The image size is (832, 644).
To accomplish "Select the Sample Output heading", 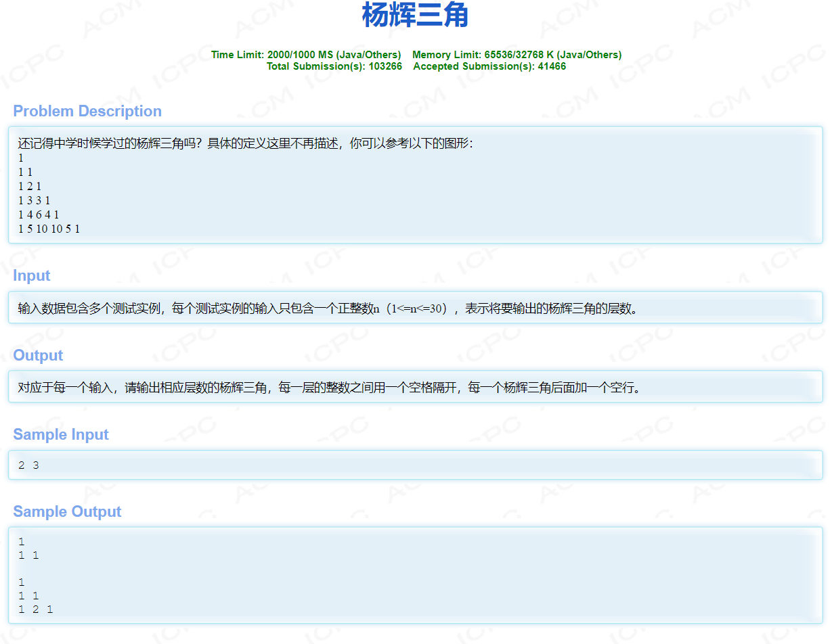I will pos(67,512).
